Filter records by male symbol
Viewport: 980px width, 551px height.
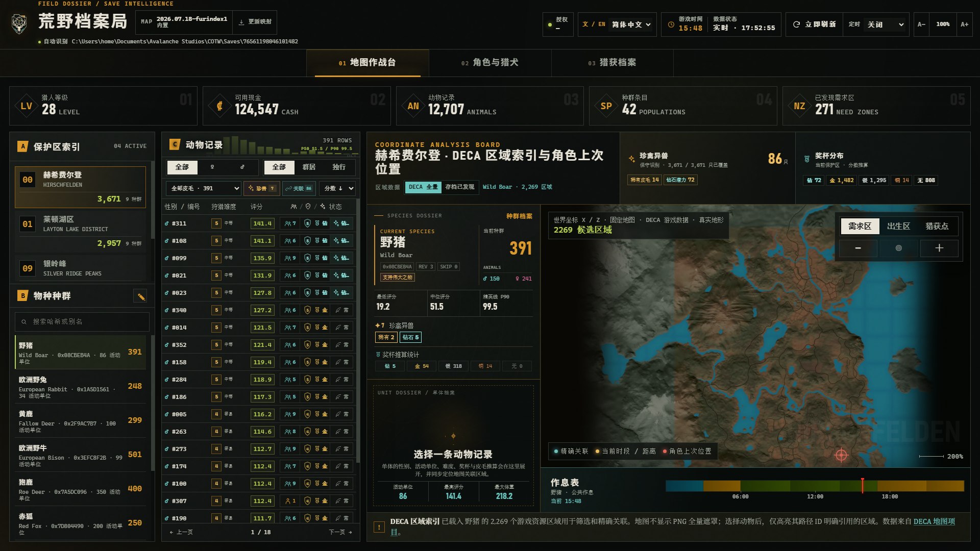coord(242,167)
